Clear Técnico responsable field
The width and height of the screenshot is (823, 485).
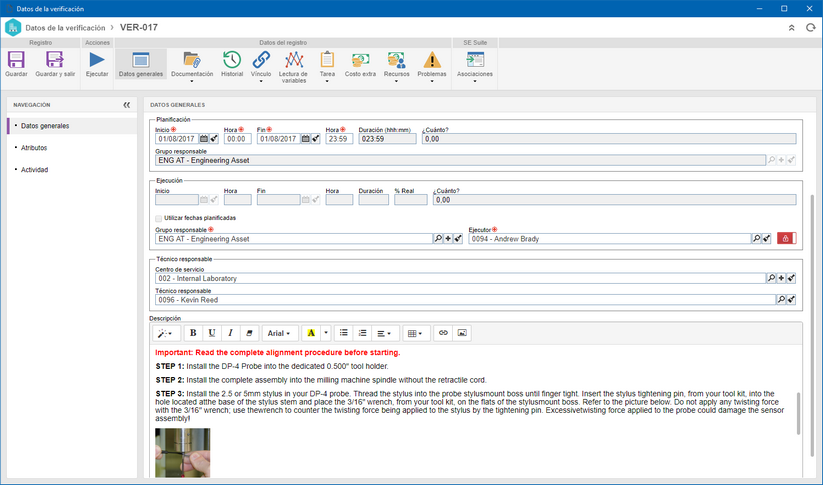coord(791,300)
